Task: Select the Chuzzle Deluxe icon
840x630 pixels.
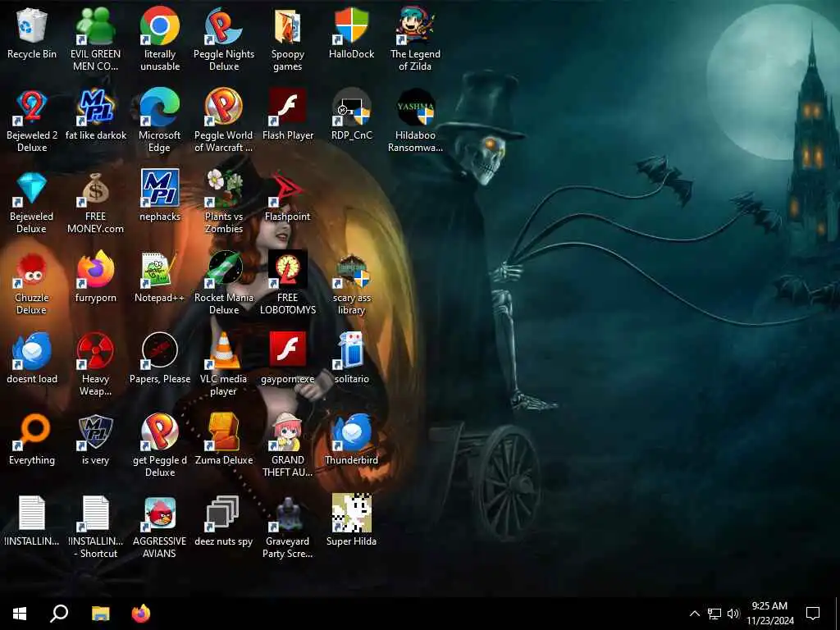Action: (x=32, y=284)
